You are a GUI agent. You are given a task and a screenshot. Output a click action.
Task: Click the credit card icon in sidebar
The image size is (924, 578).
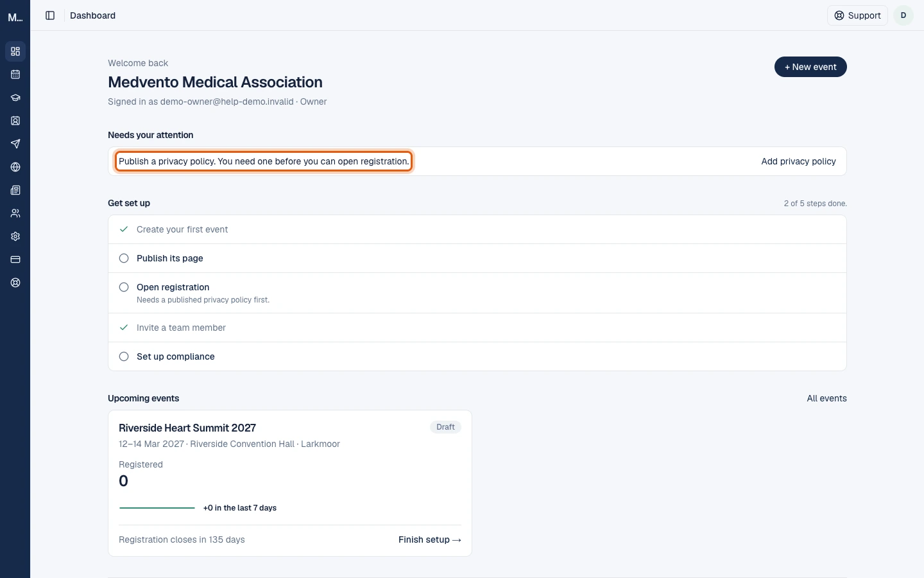click(15, 259)
